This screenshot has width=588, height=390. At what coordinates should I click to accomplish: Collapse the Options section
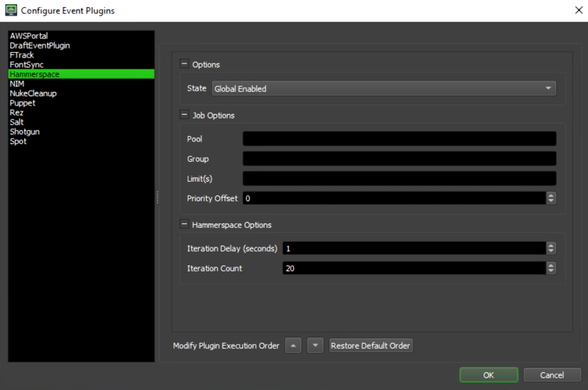click(x=184, y=64)
